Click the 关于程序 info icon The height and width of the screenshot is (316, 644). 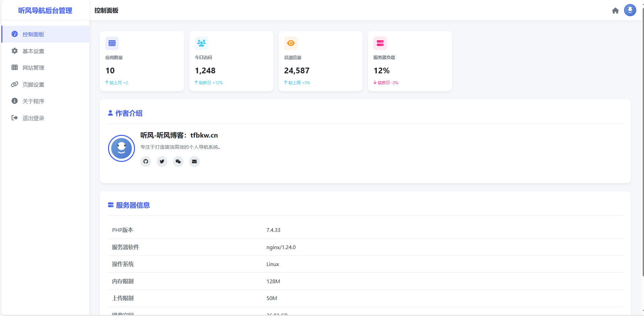coord(15,101)
